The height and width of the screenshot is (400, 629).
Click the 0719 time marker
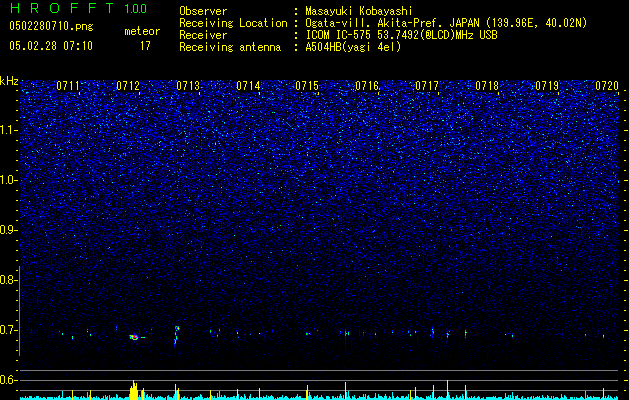pyautogui.click(x=547, y=85)
